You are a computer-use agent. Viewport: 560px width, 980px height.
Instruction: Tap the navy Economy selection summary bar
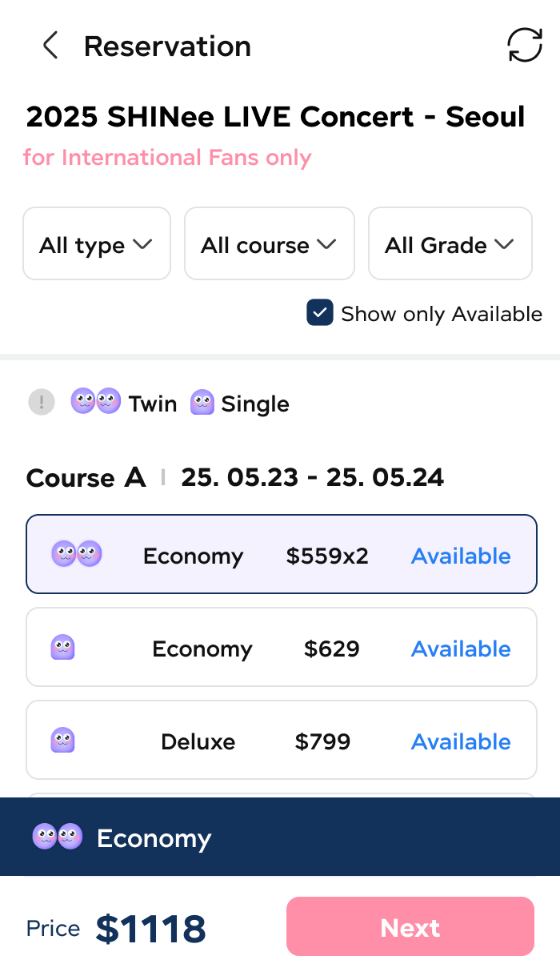click(x=280, y=837)
